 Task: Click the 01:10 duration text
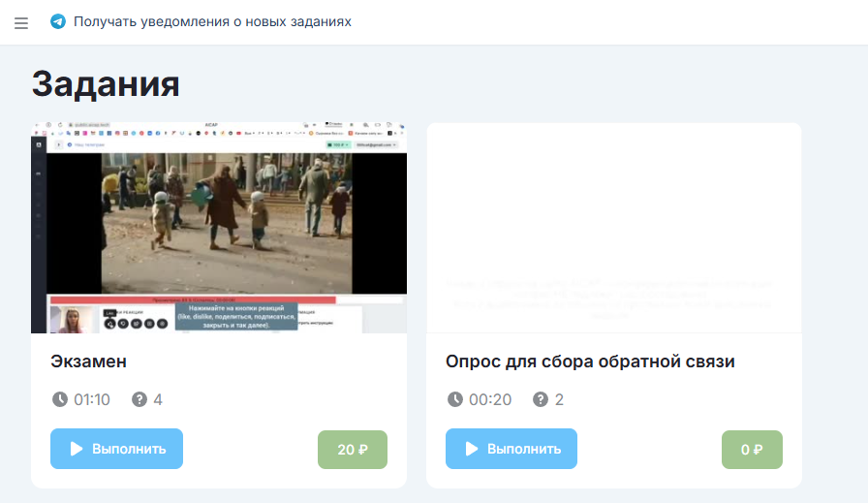pyautogui.click(x=92, y=399)
